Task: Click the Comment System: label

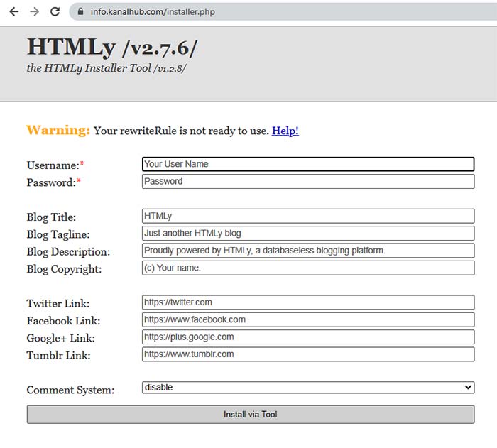Action: (70, 390)
